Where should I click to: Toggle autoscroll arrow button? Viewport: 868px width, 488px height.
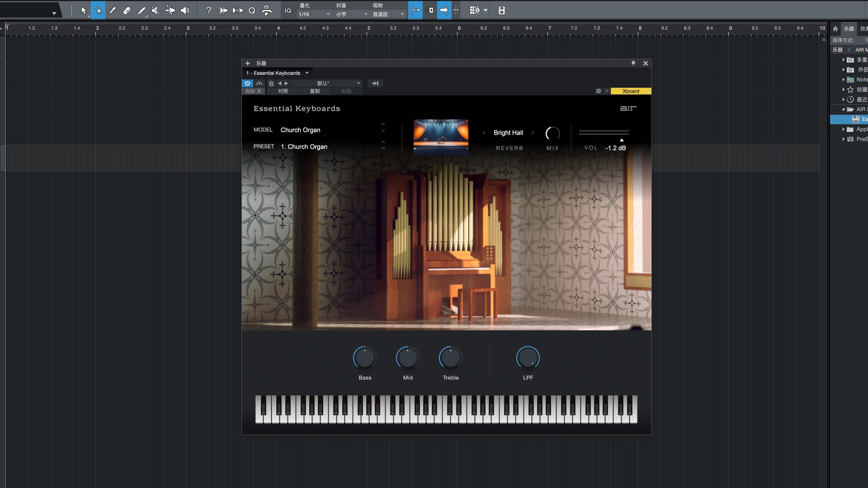click(x=444, y=10)
